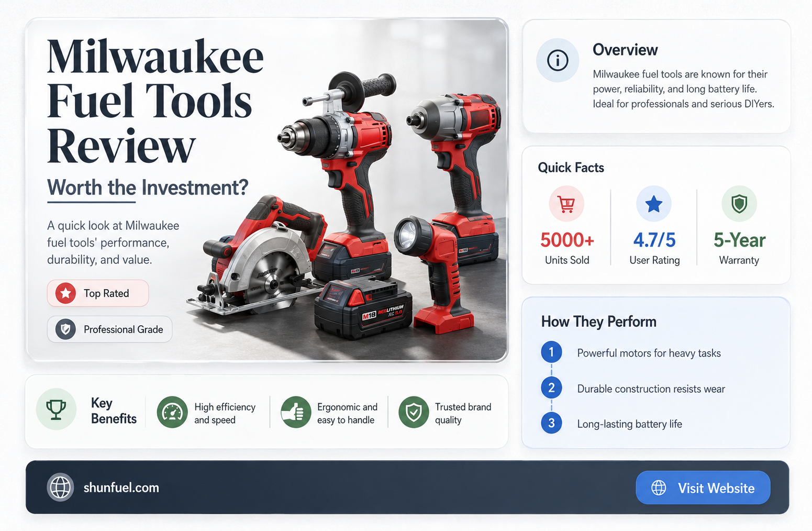Viewport: 812px width, 531px height.
Task: Click Ergonomic and easy to handle text
Action: tap(347, 413)
